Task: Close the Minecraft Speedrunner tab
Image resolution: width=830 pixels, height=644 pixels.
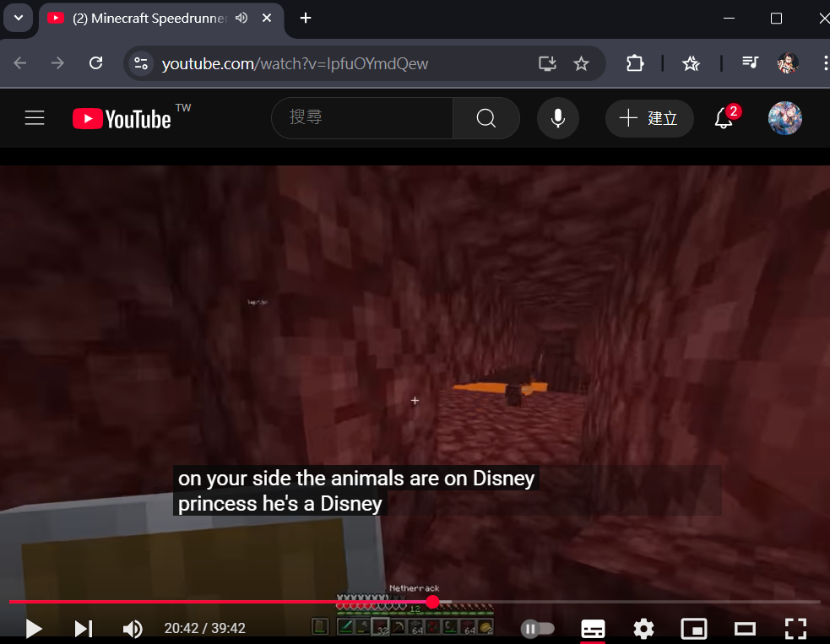Action: click(267, 18)
